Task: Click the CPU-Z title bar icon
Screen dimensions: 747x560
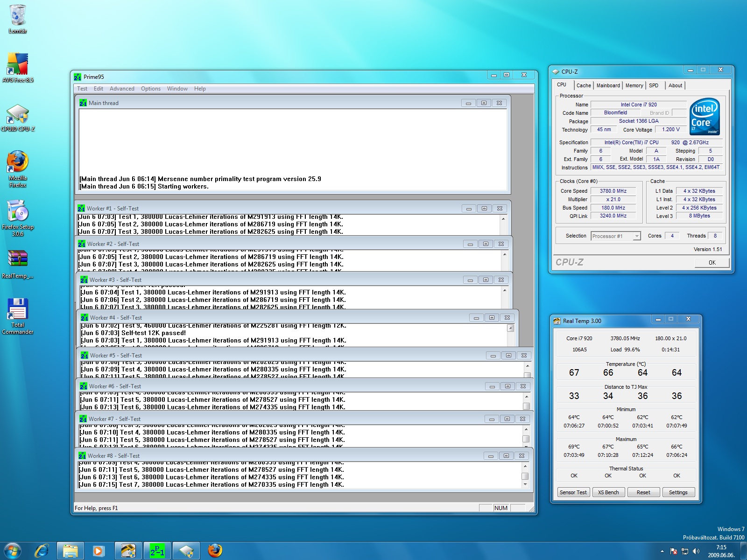Action: tap(556, 71)
